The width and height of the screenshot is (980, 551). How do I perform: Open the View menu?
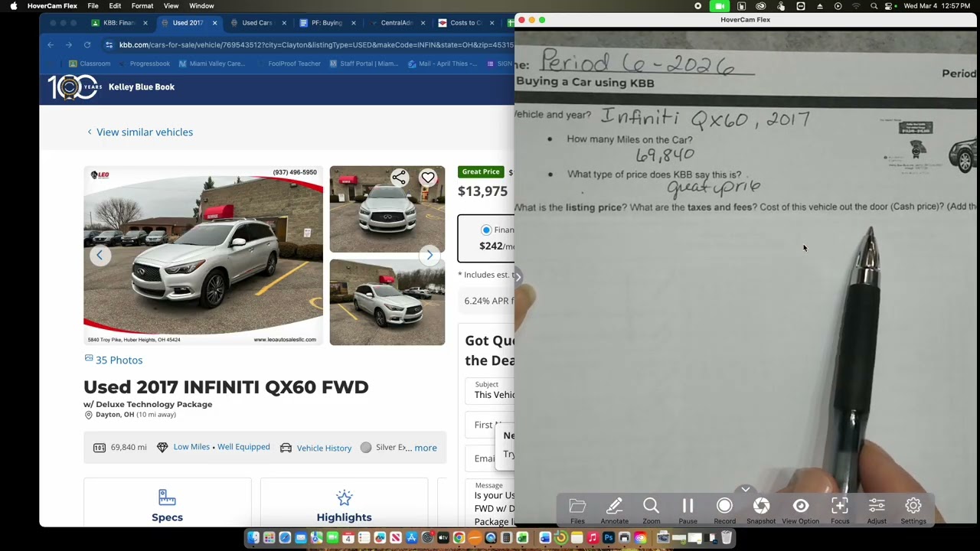pyautogui.click(x=171, y=6)
